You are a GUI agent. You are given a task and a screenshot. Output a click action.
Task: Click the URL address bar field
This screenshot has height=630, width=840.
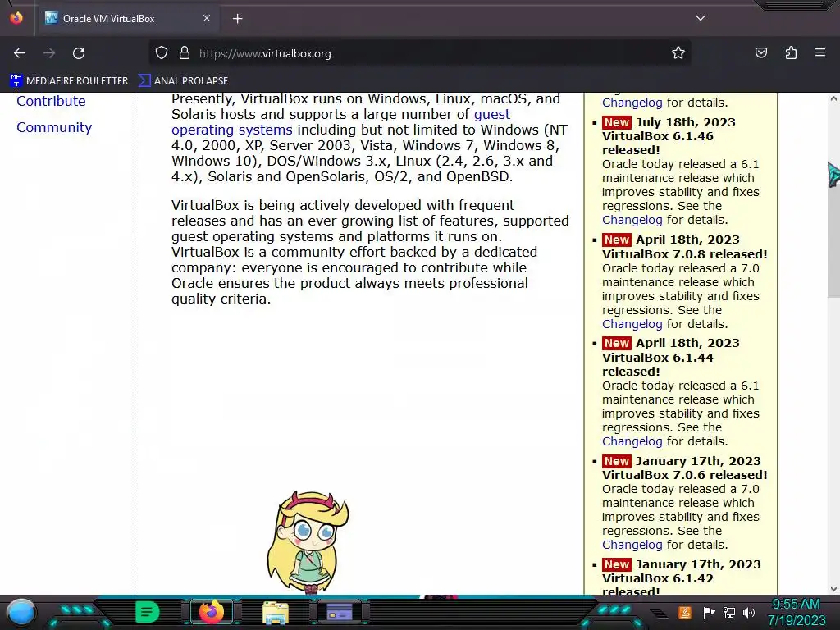(x=419, y=53)
